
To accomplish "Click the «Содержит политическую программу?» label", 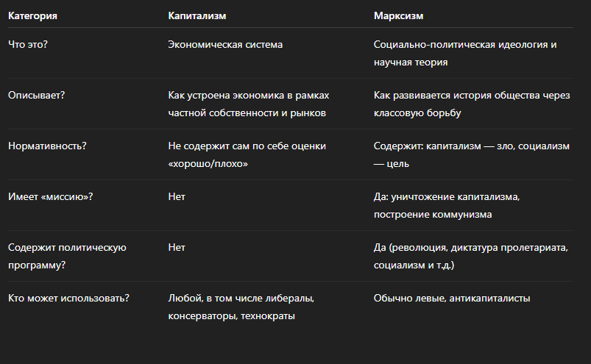I will pos(67,256).
